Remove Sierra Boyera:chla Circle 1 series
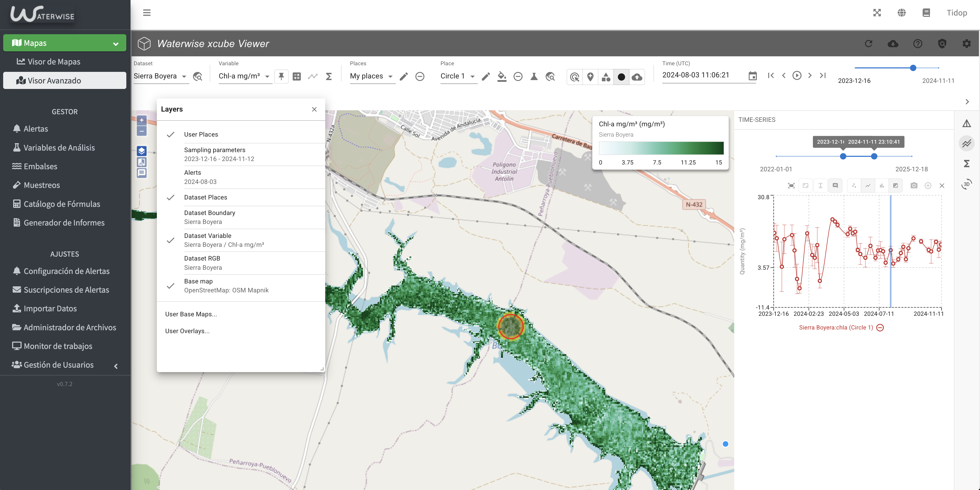This screenshot has width=980, height=490. (x=880, y=328)
